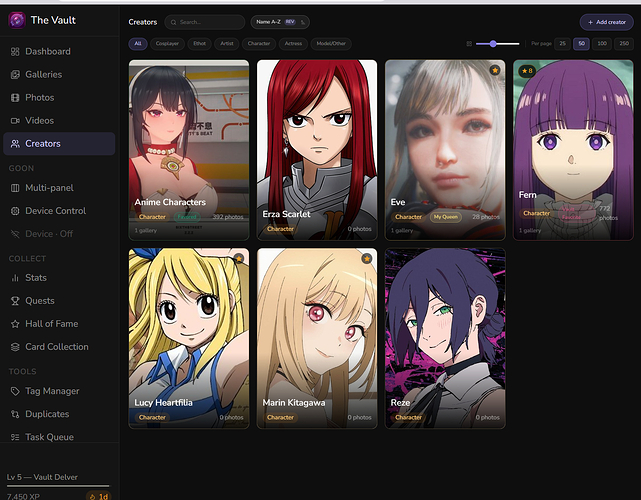Screen dimensions: 641x500
Task: Click Character tag on Marin Kitagawa card
Action: click(x=280, y=417)
